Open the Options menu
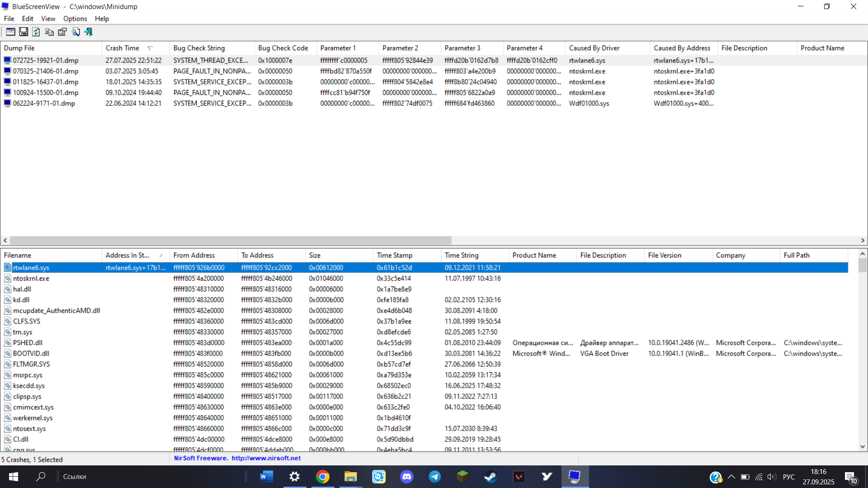 (x=75, y=19)
